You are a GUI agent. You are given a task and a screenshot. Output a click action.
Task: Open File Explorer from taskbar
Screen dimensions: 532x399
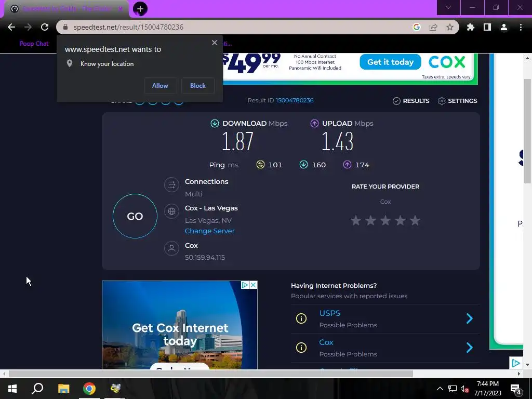click(64, 389)
